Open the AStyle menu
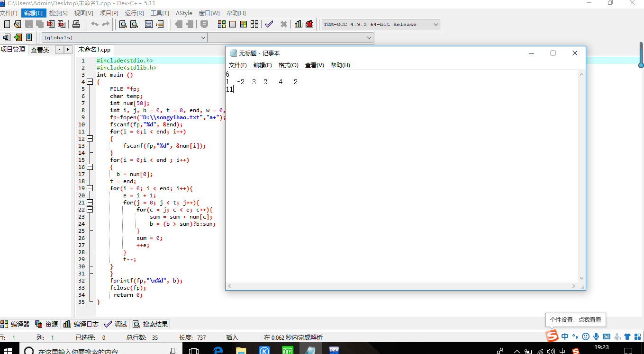The image size is (644, 354). [x=184, y=13]
